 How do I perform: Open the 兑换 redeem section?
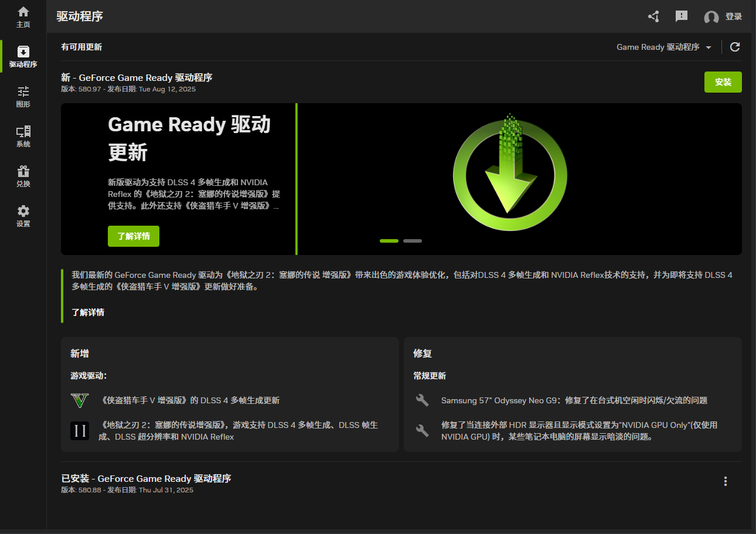(23, 176)
